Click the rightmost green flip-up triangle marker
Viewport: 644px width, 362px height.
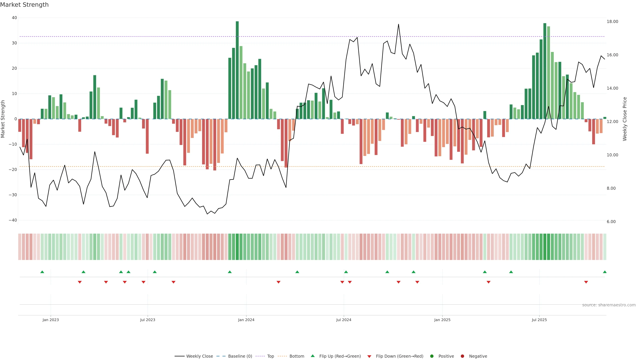point(604,272)
